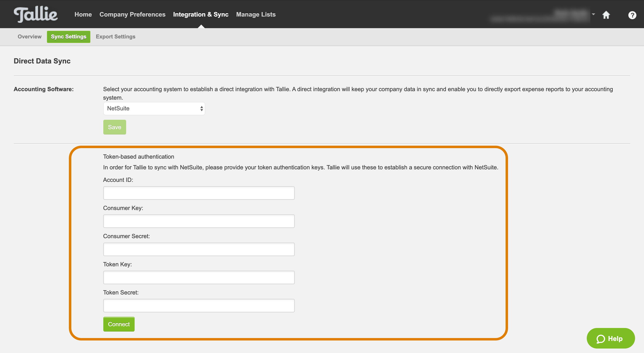Open the NetSuite accounting software dropdown
The image size is (644, 353).
154,108
